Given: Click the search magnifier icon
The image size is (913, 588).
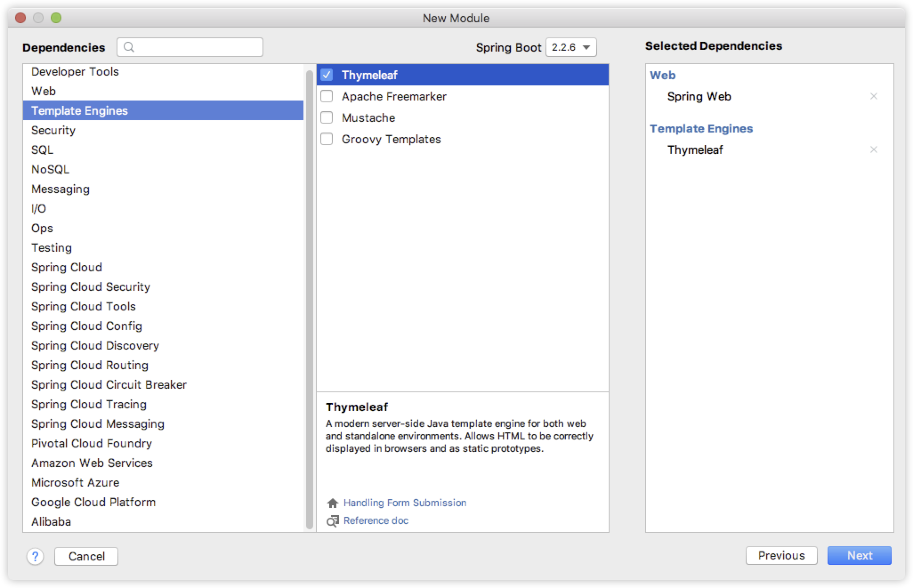Looking at the screenshot, I should 129,47.
